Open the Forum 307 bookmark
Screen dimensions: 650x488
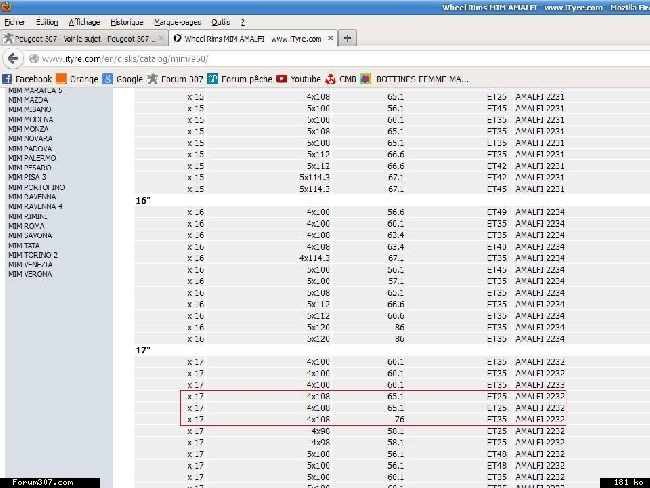(x=175, y=79)
